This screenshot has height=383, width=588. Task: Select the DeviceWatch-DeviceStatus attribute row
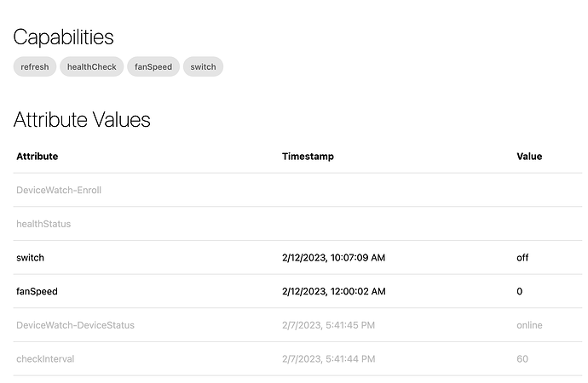75,325
